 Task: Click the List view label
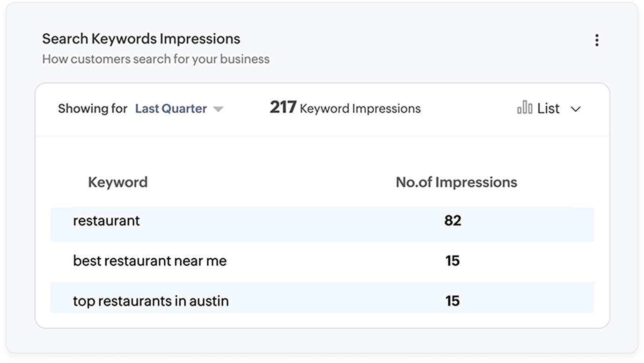point(548,109)
